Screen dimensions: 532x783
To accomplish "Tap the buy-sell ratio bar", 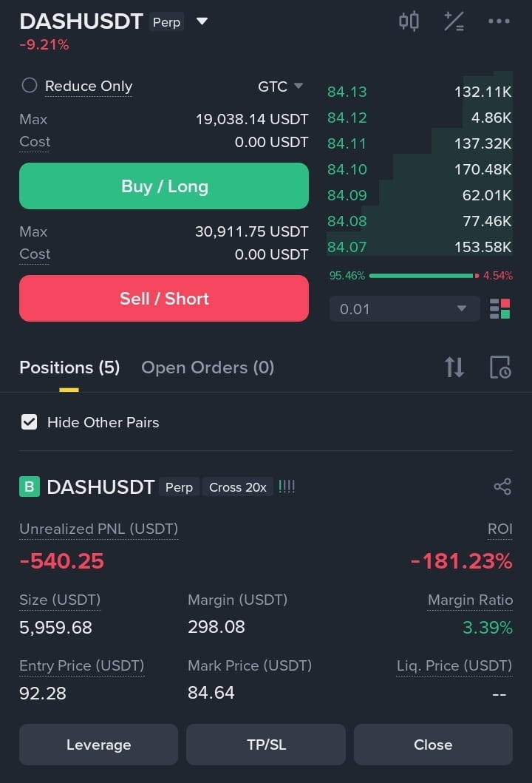I will click(420, 276).
